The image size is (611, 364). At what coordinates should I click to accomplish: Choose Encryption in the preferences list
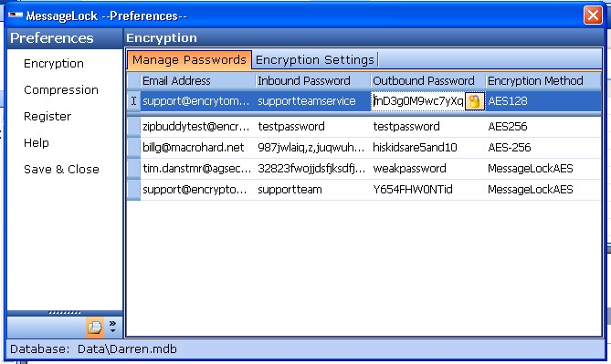point(54,64)
